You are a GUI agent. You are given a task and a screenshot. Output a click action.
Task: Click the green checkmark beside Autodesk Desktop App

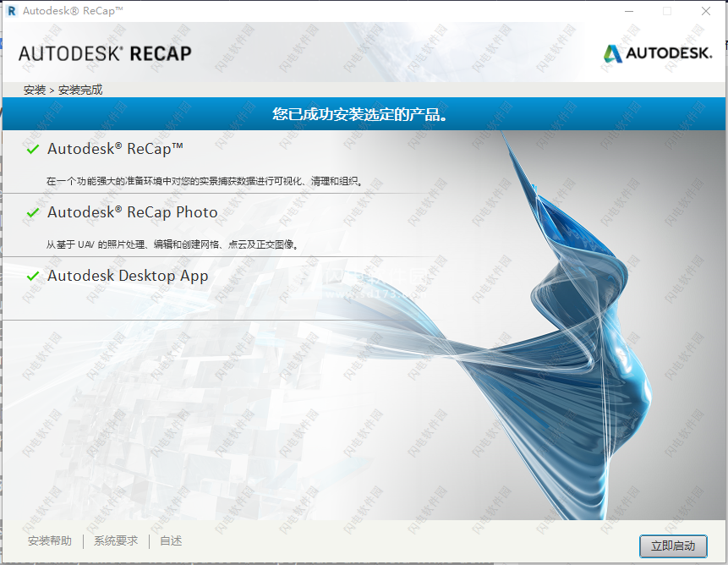click(x=33, y=277)
